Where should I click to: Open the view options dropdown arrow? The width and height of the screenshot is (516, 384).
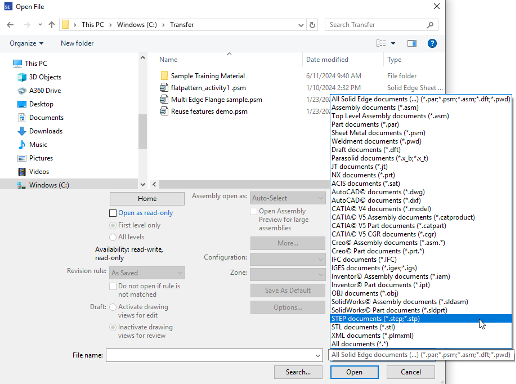393,43
